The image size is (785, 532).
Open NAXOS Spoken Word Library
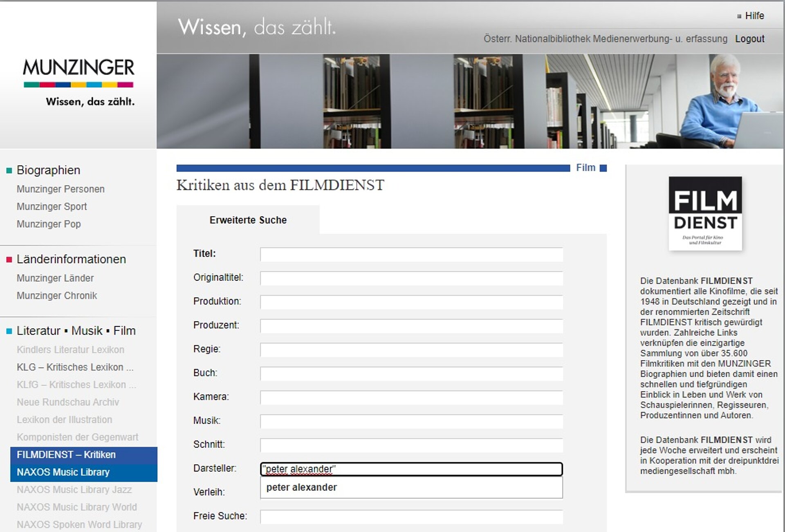pos(79,525)
